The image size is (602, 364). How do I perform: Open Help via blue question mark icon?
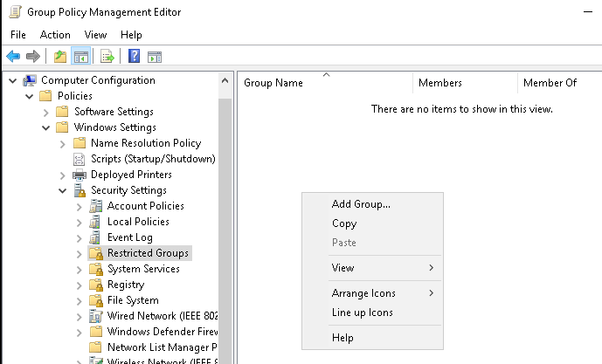point(134,57)
